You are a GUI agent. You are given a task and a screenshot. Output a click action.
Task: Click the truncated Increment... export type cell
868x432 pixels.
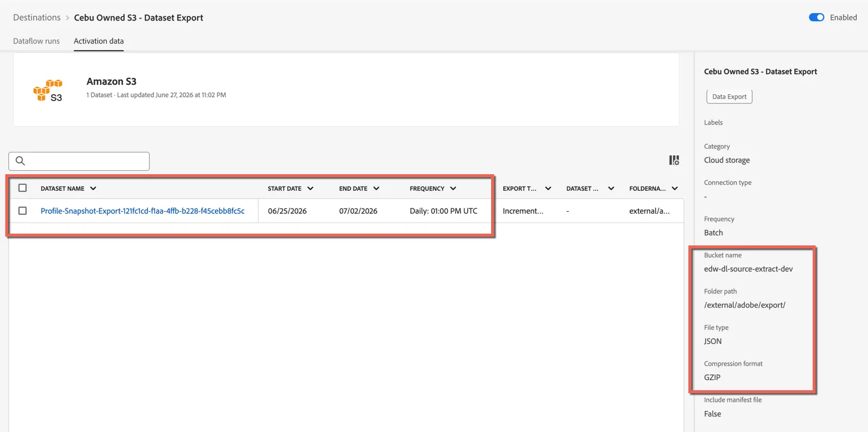click(523, 211)
